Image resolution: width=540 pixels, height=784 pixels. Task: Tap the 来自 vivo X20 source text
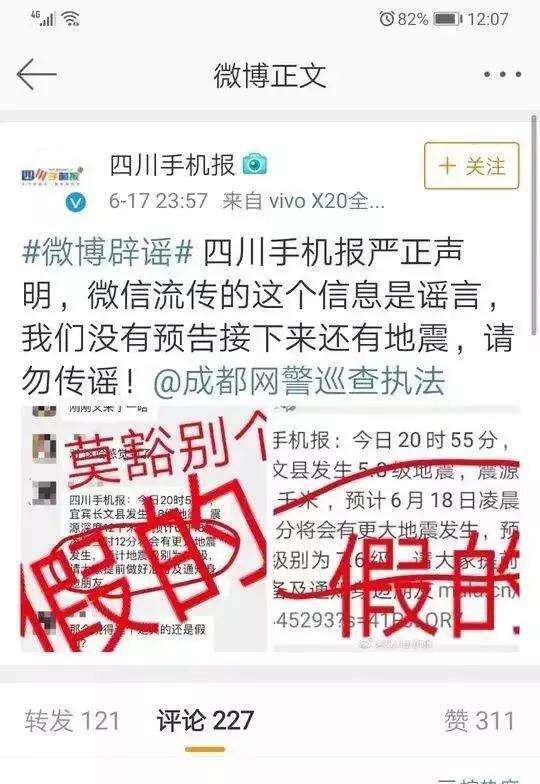click(304, 201)
